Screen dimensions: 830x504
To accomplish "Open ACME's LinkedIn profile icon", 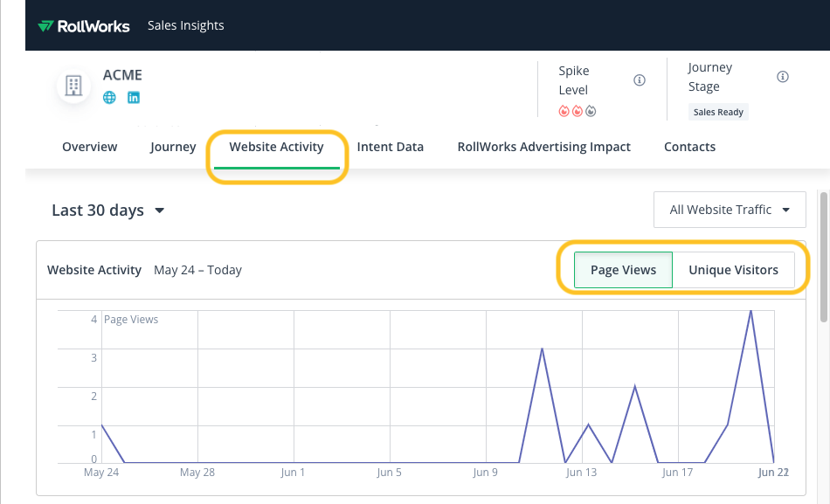I will coord(134,98).
